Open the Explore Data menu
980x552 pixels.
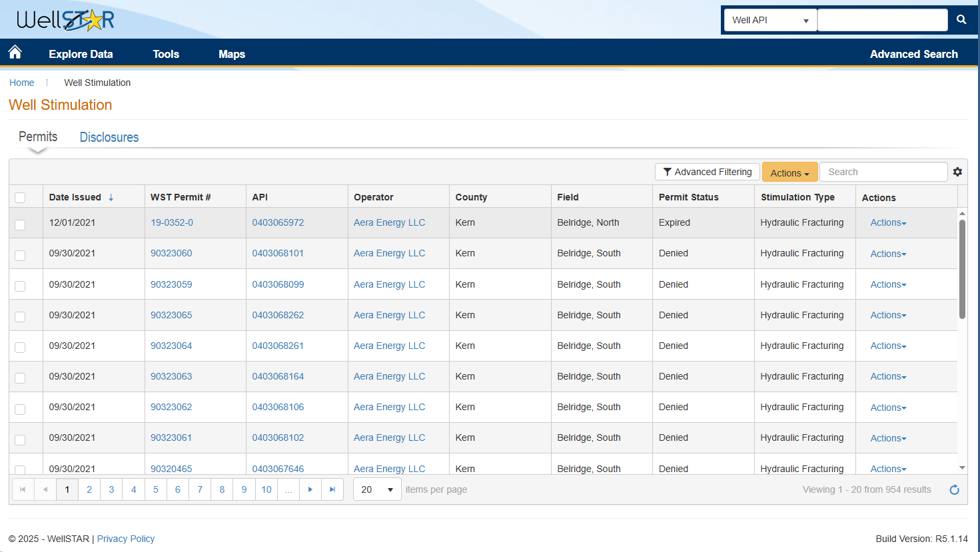tap(81, 54)
